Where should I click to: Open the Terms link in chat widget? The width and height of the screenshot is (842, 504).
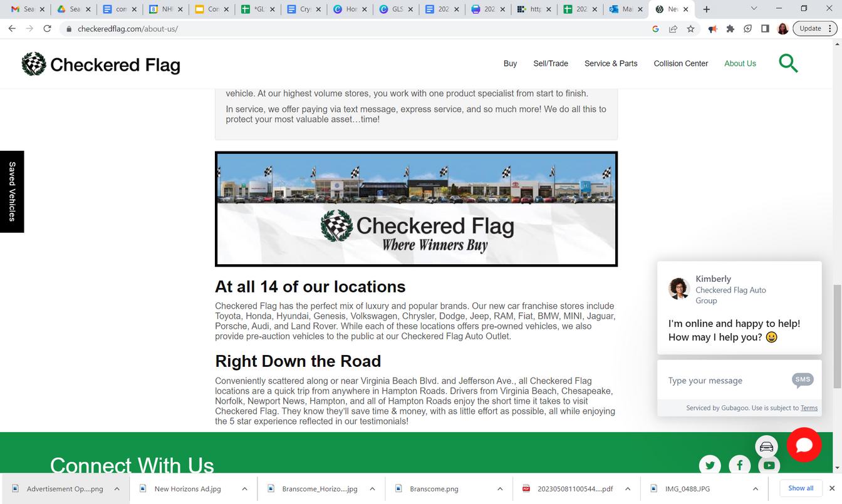coord(809,408)
